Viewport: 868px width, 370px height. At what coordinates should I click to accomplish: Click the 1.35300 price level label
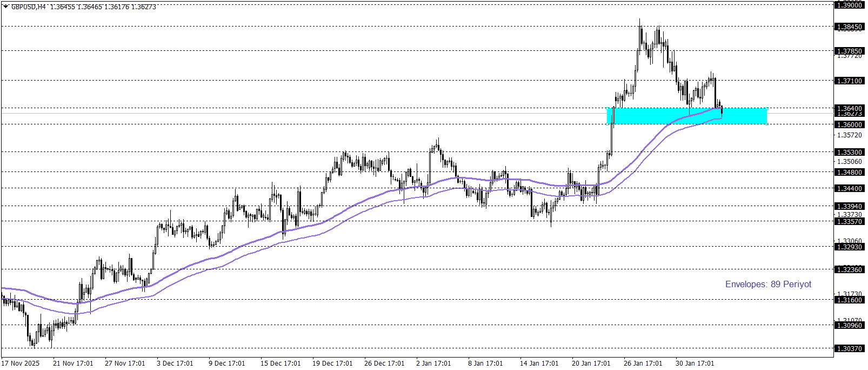click(849, 153)
